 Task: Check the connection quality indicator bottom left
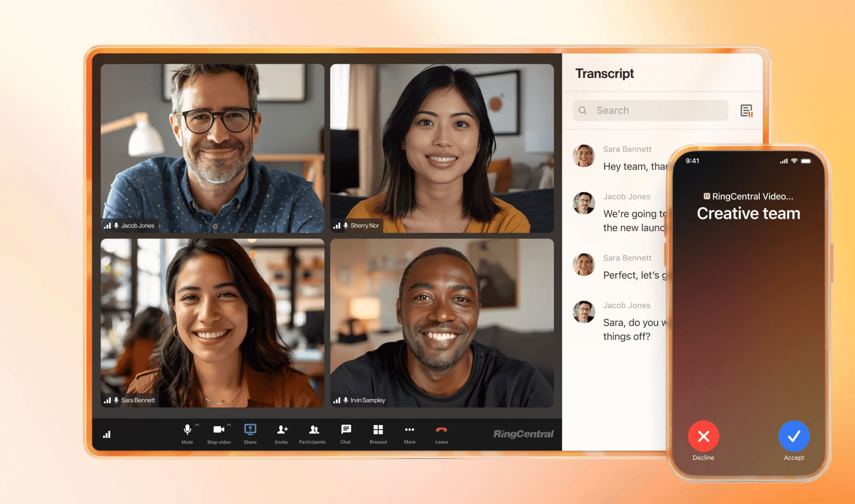107,434
